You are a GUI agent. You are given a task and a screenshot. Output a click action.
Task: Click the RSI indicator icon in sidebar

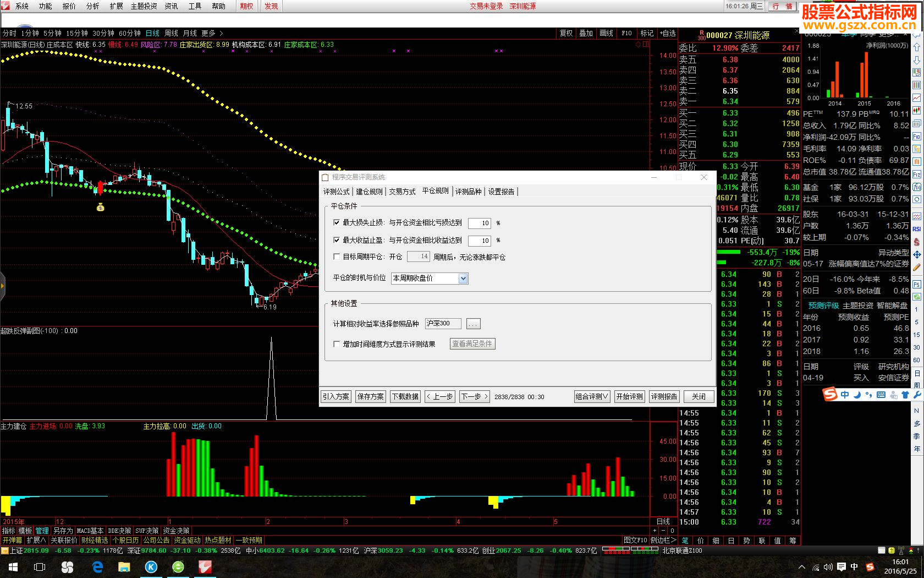(917, 229)
